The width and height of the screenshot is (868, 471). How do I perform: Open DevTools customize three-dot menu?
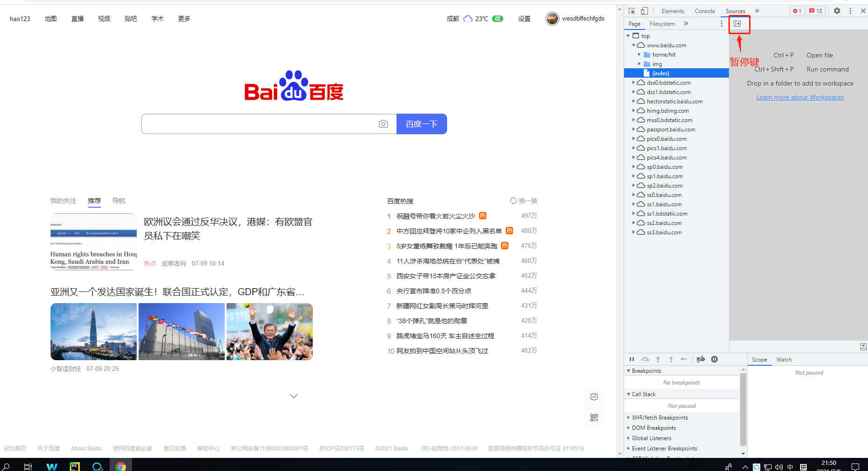pos(850,11)
